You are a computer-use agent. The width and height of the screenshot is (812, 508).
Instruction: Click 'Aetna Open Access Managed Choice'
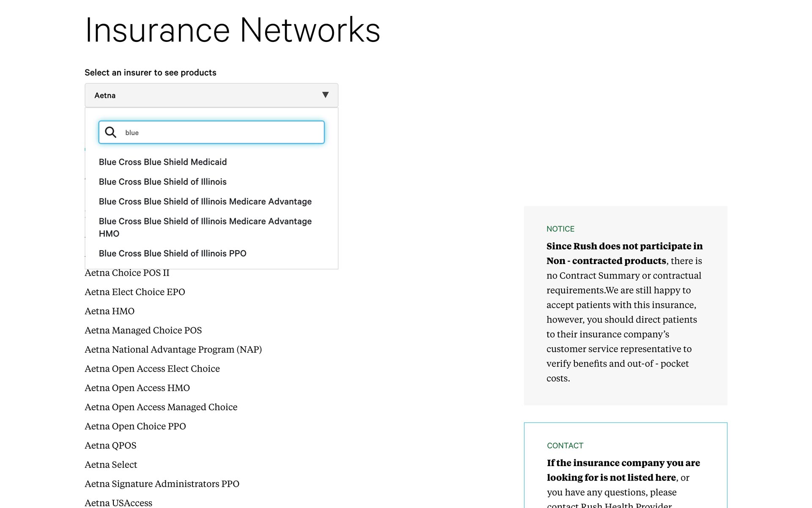[x=161, y=407]
